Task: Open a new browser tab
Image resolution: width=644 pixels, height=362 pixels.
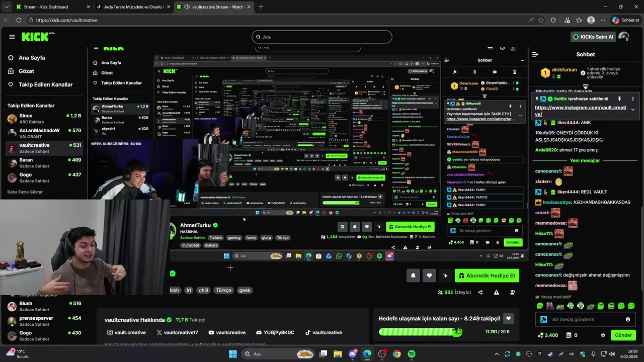Action: [x=261, y=7]
